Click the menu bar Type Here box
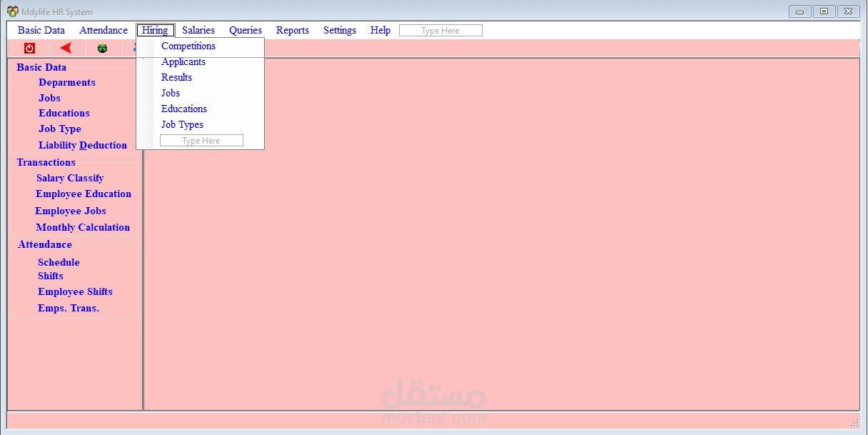 coord(440,31)
